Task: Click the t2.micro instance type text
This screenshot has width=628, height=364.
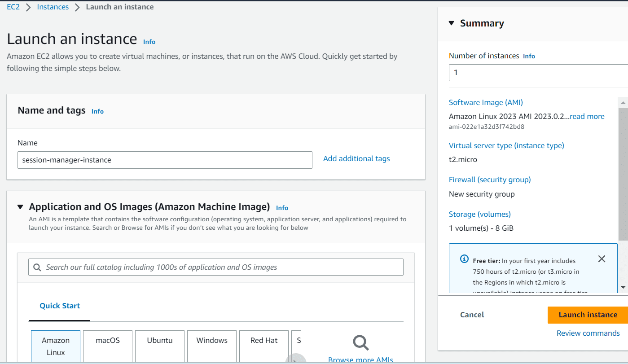Action: coord(463,159)
